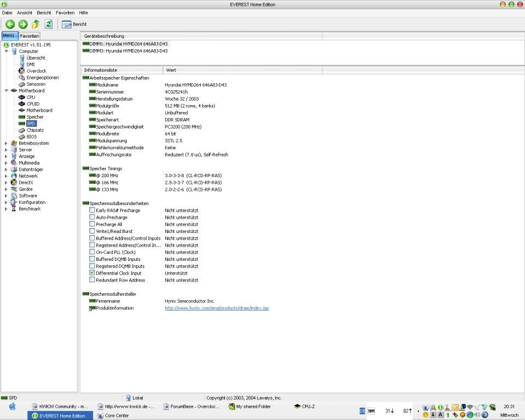The height and width of the screenshot is (420, 525).
Task: Open My shared Folder taskbar button
Action: tap(250, 407)
